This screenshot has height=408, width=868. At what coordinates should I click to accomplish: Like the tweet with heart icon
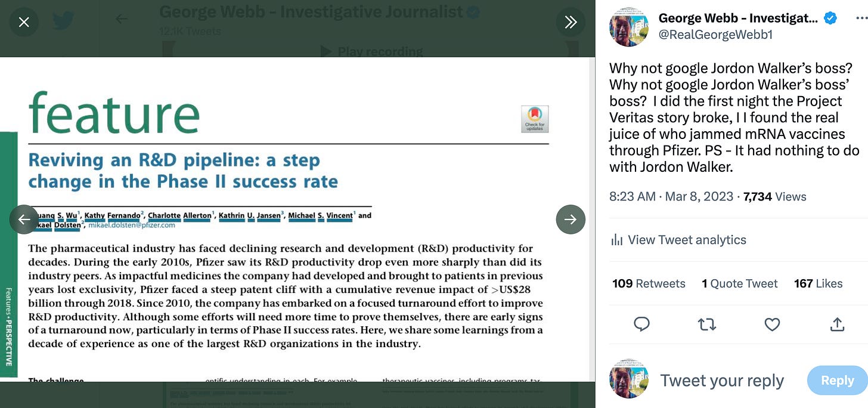tap(772, 324)
